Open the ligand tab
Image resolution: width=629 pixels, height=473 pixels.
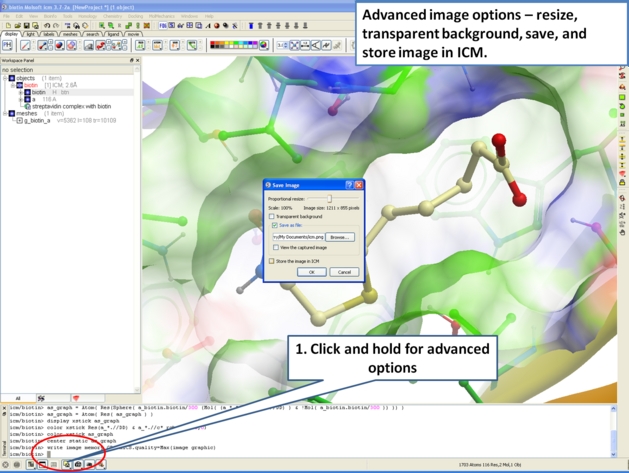(x=113, y=34)
